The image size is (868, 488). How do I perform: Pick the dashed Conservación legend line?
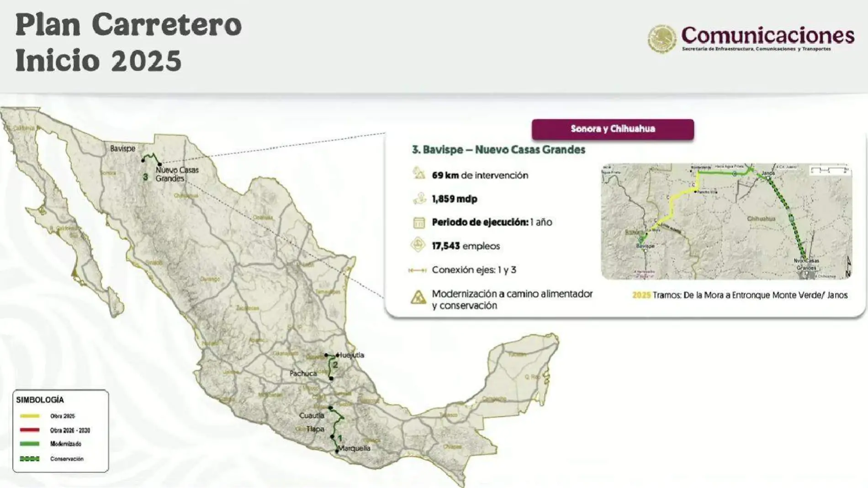(x=30, y=459)
